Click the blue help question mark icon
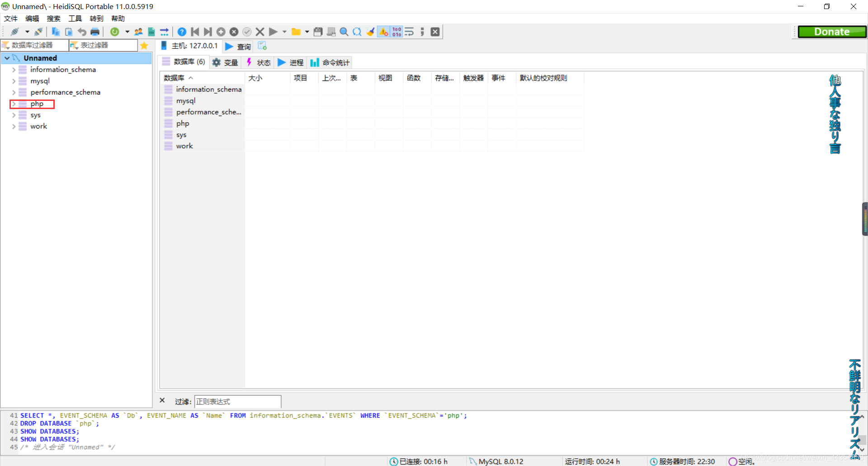The width and height of the screenshot is (868, 466). pos(182,32)
